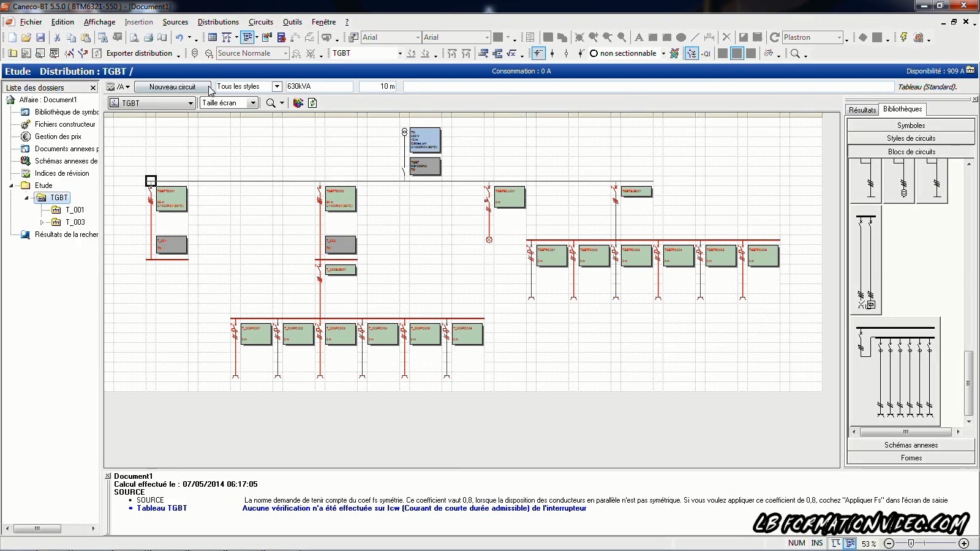
Task: Adjust the zoom slider in status bar
Action: pyautogui.click(x=911, y=543)
